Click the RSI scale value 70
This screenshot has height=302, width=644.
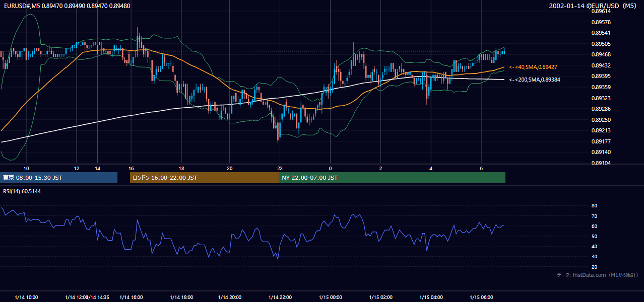[594, 216]
